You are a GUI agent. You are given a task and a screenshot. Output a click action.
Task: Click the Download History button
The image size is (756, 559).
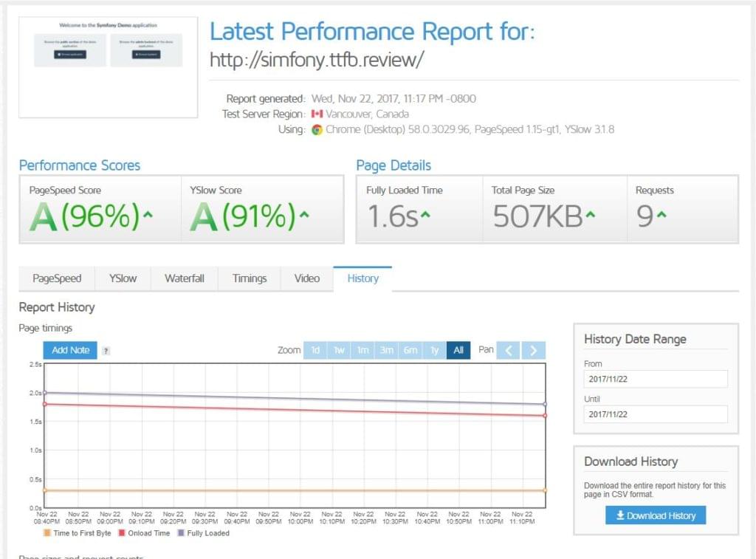tap(656, 515)
